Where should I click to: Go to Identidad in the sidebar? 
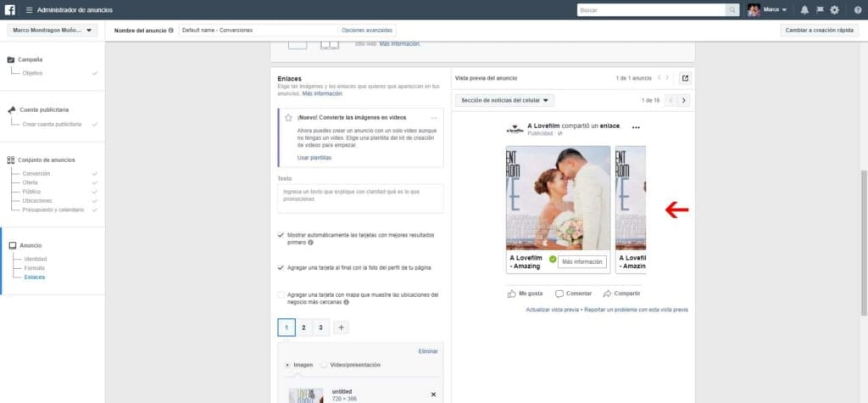click(36, 259)
